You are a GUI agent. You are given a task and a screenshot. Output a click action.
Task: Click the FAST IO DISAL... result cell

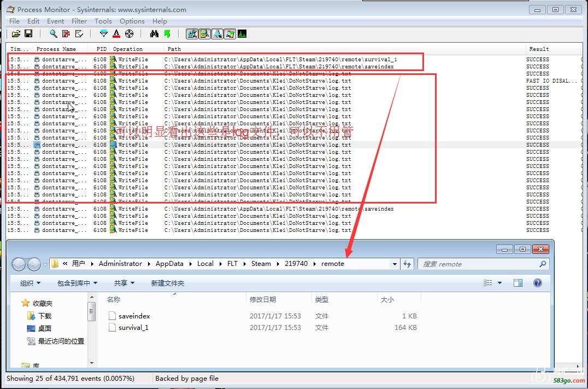tap(551, 81)
